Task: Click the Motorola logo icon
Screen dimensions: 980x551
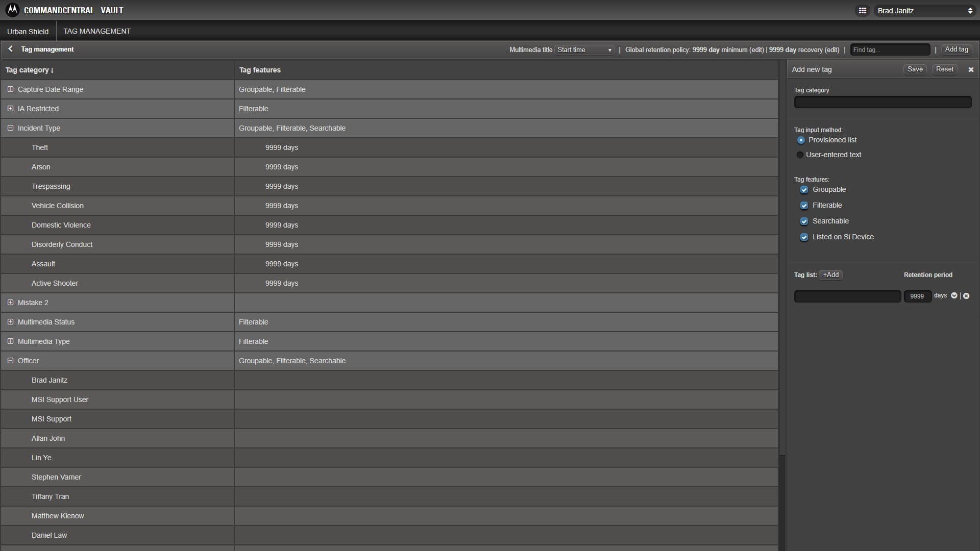Action: (12, 10)
